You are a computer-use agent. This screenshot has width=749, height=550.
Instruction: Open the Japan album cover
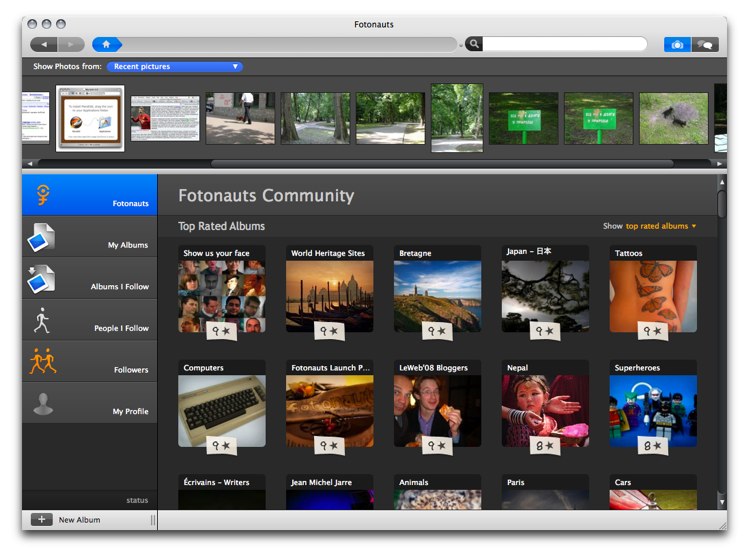tap(545, 296)
